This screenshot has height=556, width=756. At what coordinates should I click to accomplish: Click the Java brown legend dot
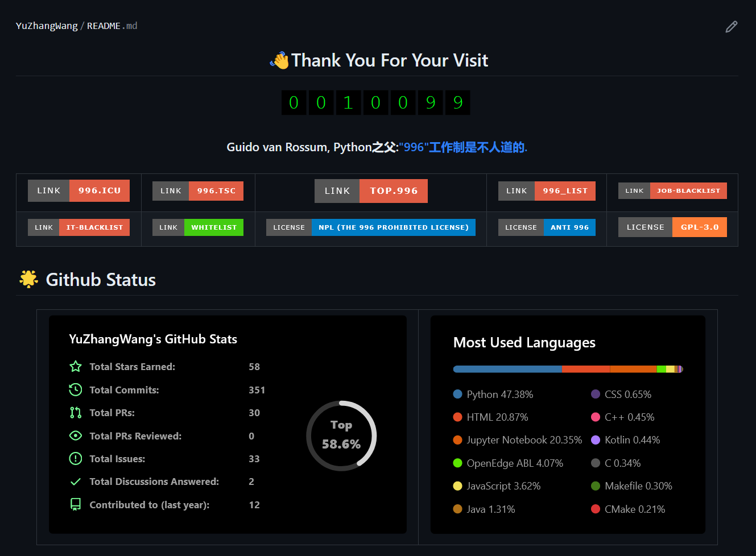457,509
